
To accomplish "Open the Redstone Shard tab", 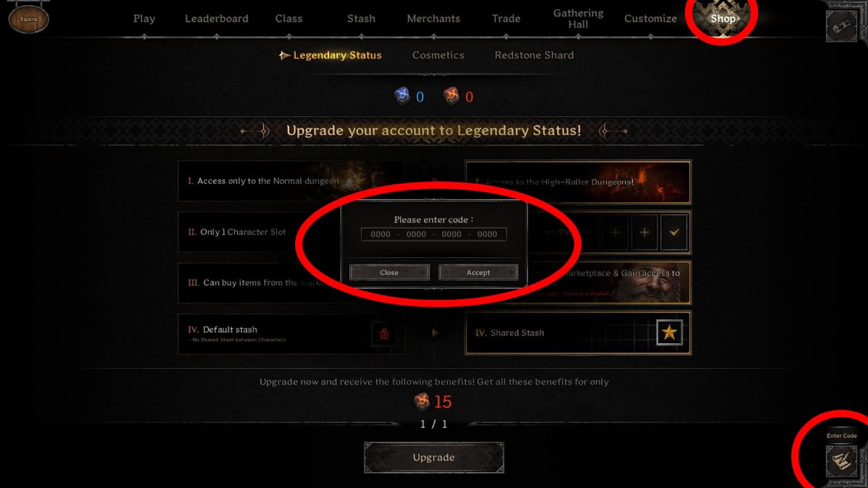I will (x=534, y=55).
